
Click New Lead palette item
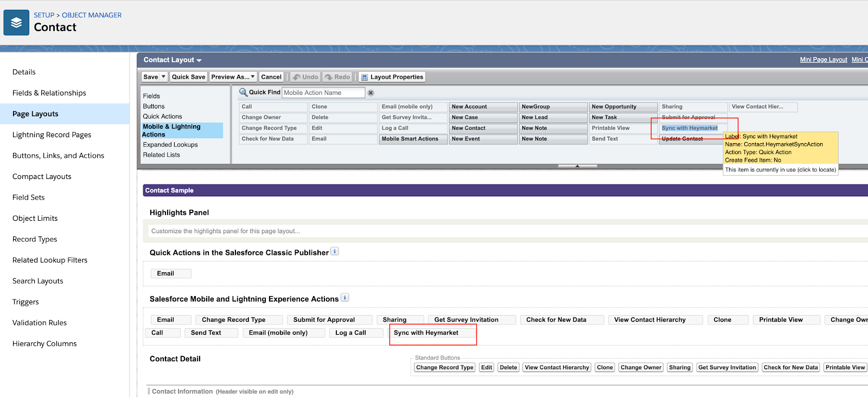click(x=553, y=117)
